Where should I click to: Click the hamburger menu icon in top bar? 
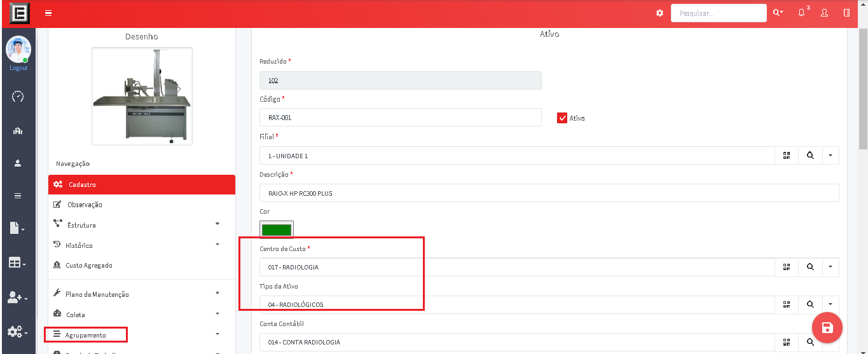point(48,13)
